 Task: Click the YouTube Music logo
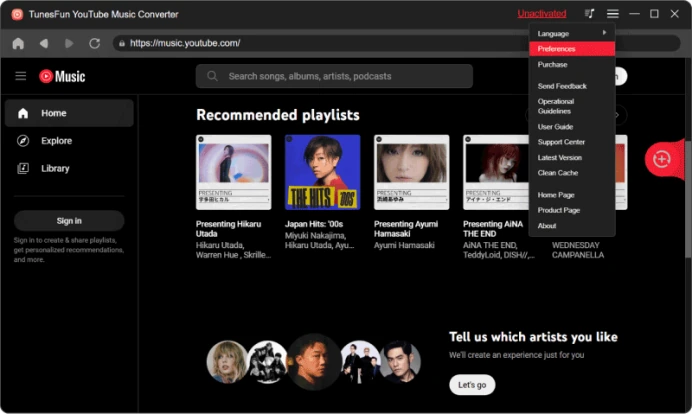(62, 76)
